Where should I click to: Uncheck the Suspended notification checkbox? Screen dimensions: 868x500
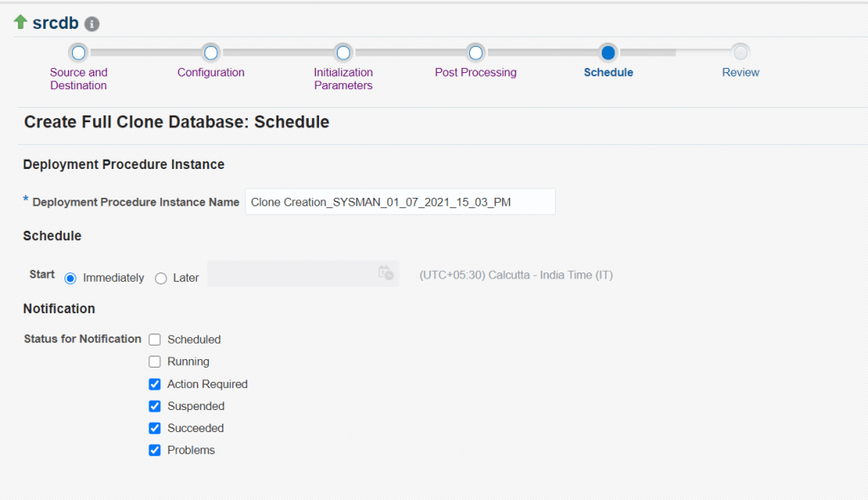tap(154, 406)
